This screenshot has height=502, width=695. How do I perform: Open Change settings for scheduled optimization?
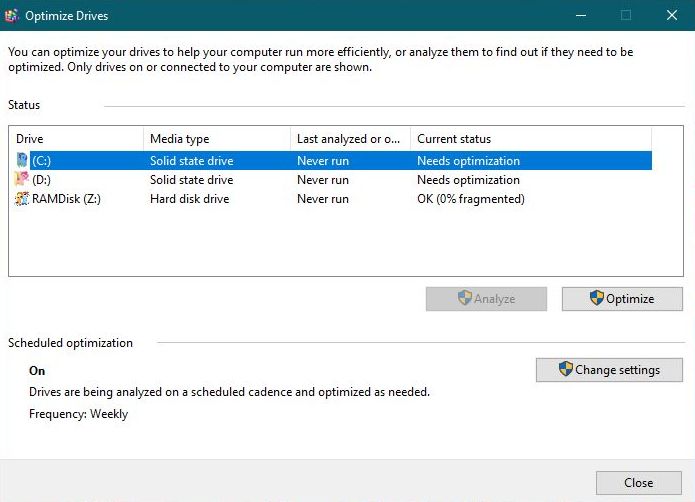[609, 370]
